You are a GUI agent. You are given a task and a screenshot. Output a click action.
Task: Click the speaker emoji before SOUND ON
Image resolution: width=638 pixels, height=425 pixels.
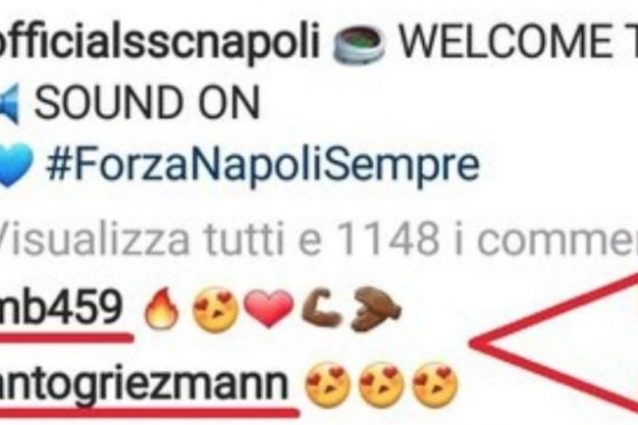[x=9, y=103]
